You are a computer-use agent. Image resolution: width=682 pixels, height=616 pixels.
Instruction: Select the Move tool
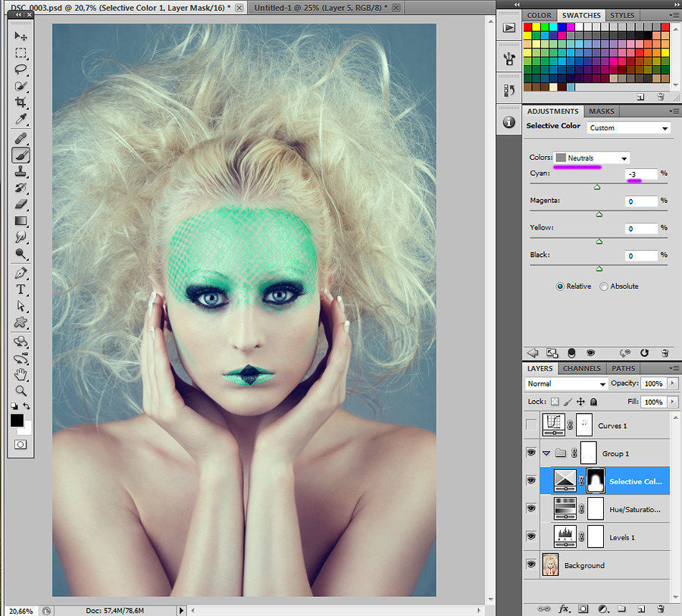pyautogui.click(x=20, y=36)
